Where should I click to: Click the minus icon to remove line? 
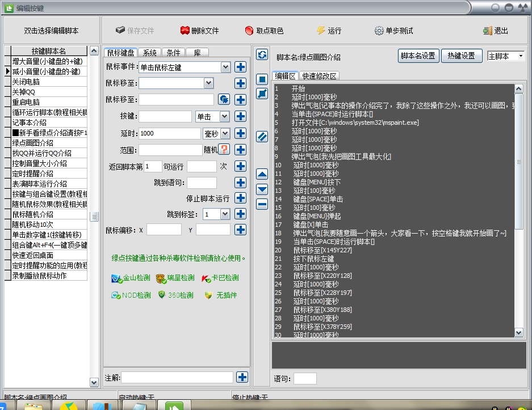tap(262, 204)
